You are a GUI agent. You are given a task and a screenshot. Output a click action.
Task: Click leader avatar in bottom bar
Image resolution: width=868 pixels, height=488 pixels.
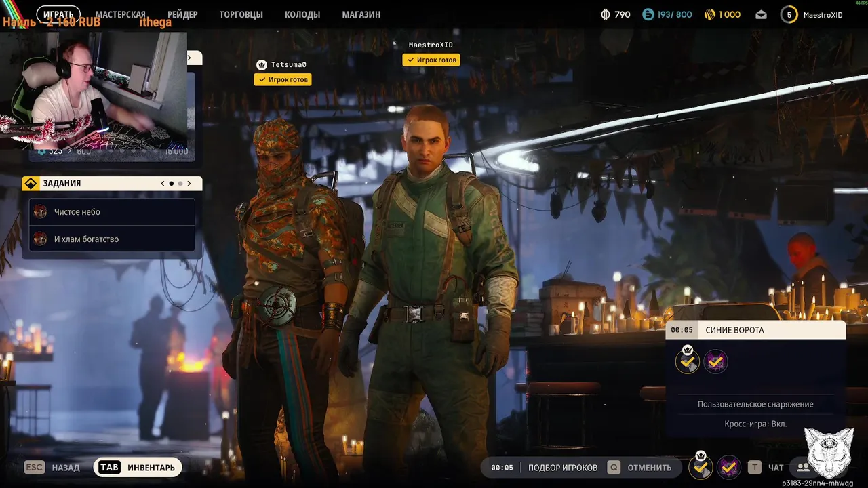coord(701,466)
